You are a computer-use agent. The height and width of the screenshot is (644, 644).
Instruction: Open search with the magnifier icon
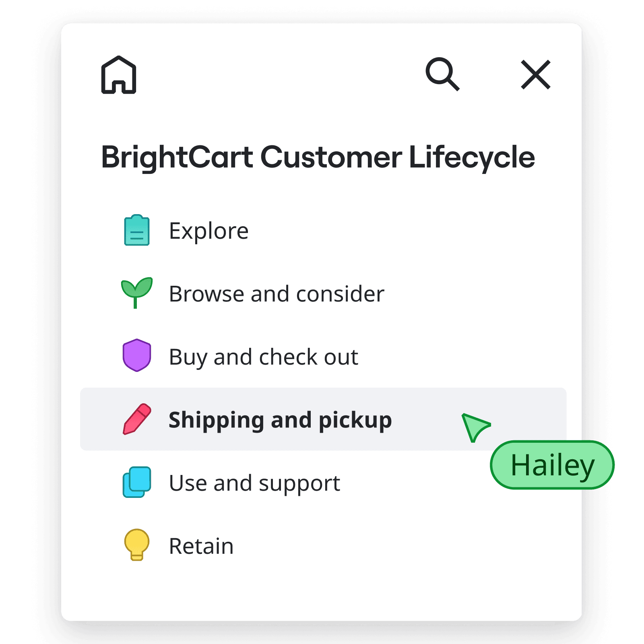coord(442,74)
